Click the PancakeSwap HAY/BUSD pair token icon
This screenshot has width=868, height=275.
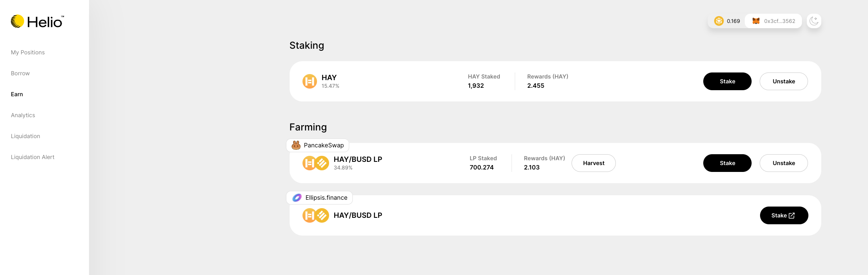[x=316, y=163]
